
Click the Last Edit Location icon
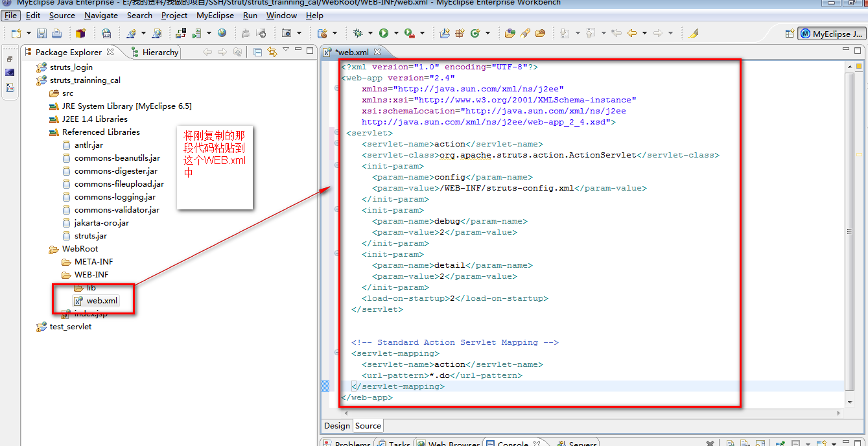pos(616,33)
